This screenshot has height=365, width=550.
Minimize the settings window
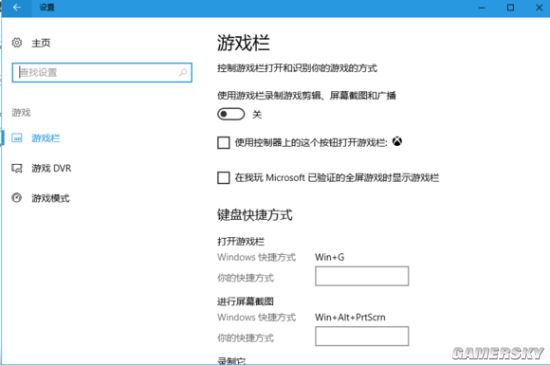click(x=482, y=8)
